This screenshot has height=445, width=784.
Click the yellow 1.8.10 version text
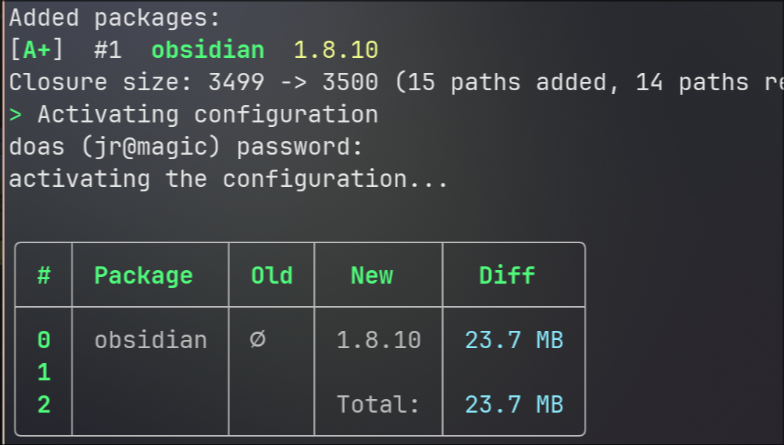click(336, 50)
